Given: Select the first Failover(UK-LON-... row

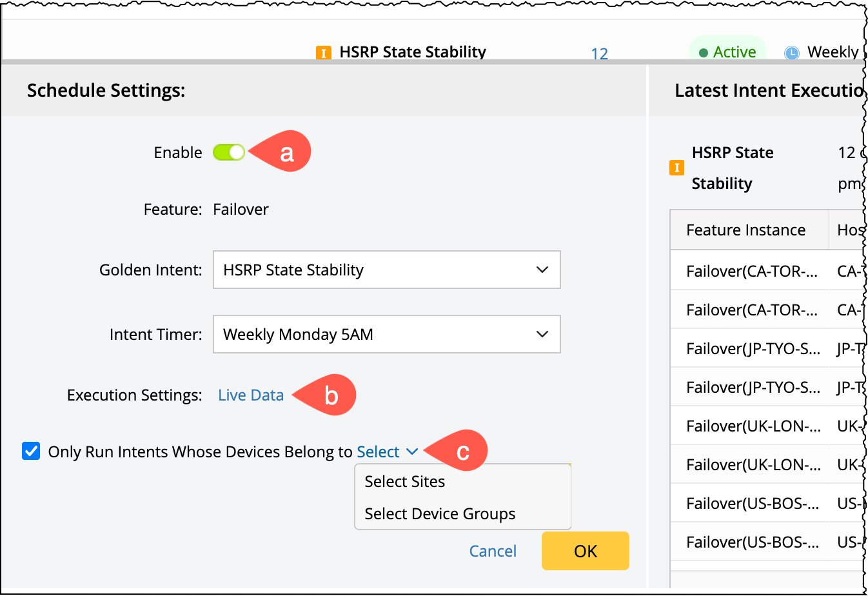Looking at the screenshot, I should (752, 426).
